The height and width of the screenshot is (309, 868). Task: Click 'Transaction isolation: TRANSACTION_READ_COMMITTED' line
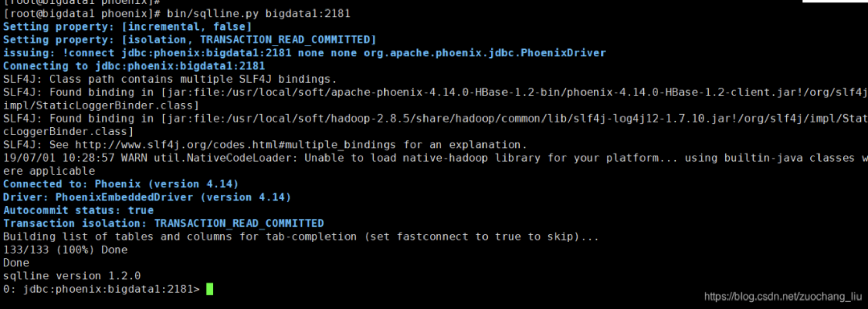point(164,223)
